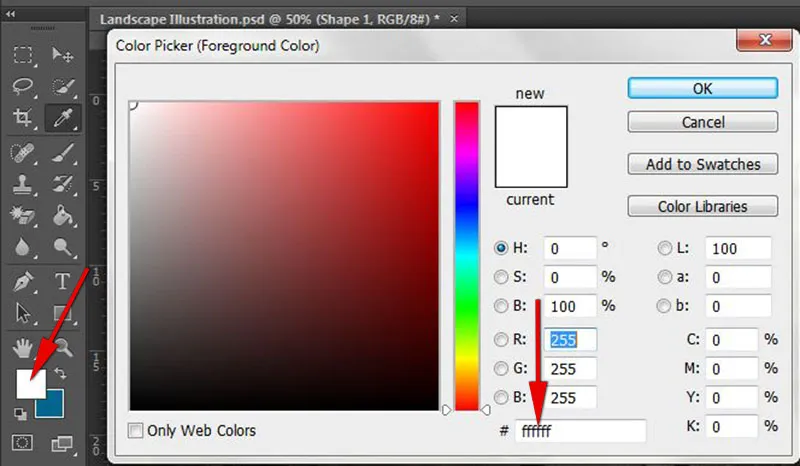The image size is (800, 466).
Task: Select the Lasso tool
Action: 23,86
